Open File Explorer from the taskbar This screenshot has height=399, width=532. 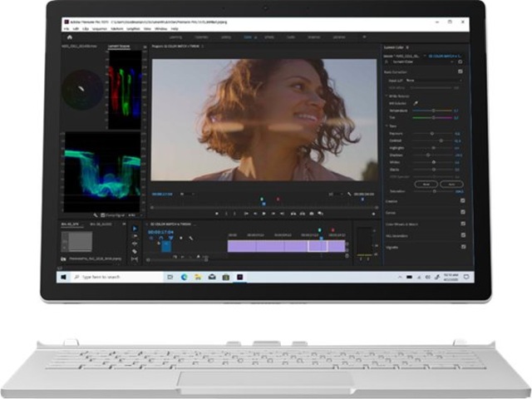[x=198, y=277]
